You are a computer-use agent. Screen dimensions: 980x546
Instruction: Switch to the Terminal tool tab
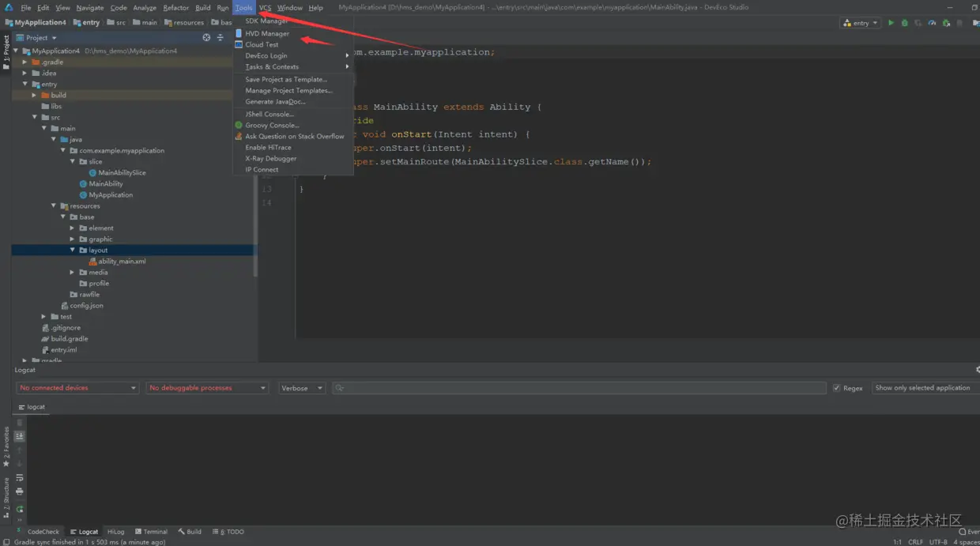click(x=151, y=532)
